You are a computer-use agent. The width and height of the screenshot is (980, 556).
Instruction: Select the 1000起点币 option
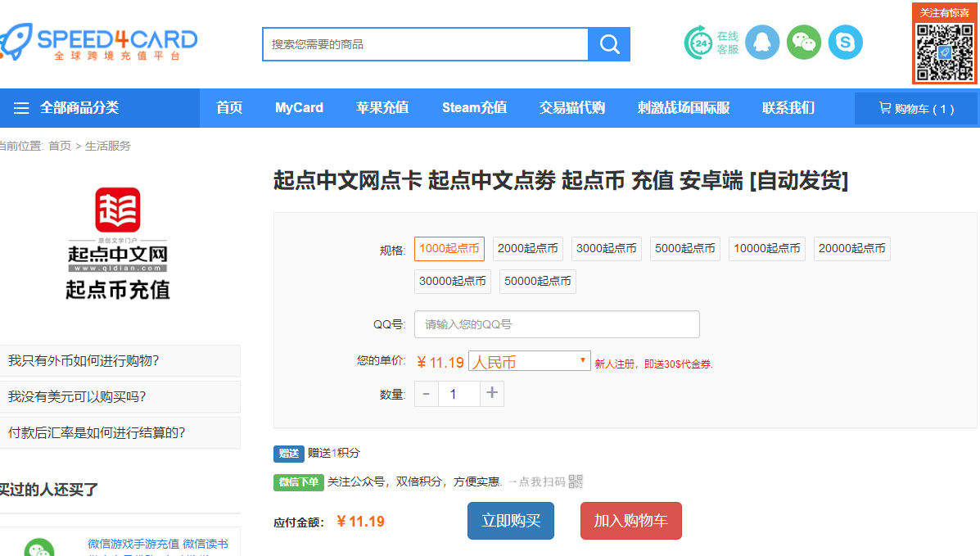tap(449, 248)
